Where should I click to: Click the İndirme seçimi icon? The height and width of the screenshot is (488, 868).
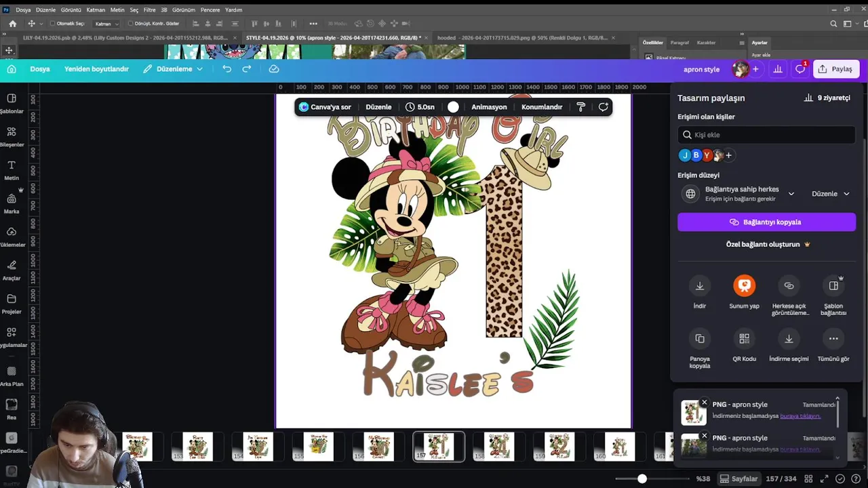(789, 338)
